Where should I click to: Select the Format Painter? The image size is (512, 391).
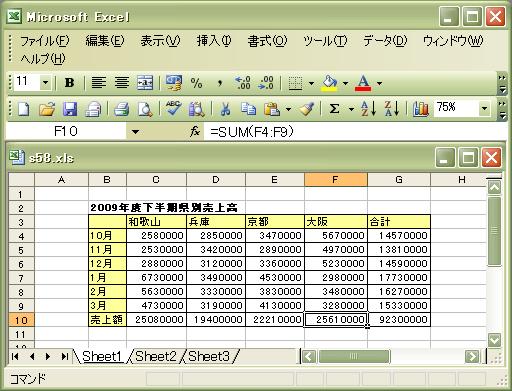pyautogui.click(x=306, y=109)
